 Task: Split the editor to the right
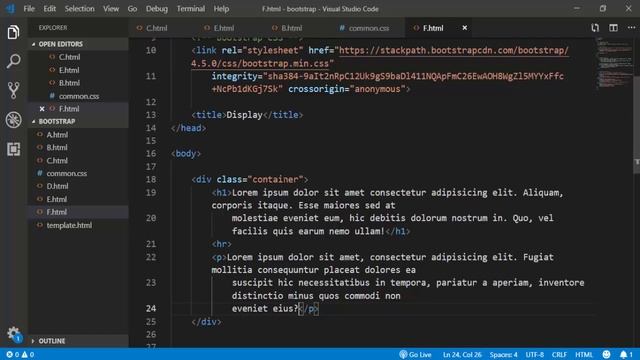coord(613,28)
